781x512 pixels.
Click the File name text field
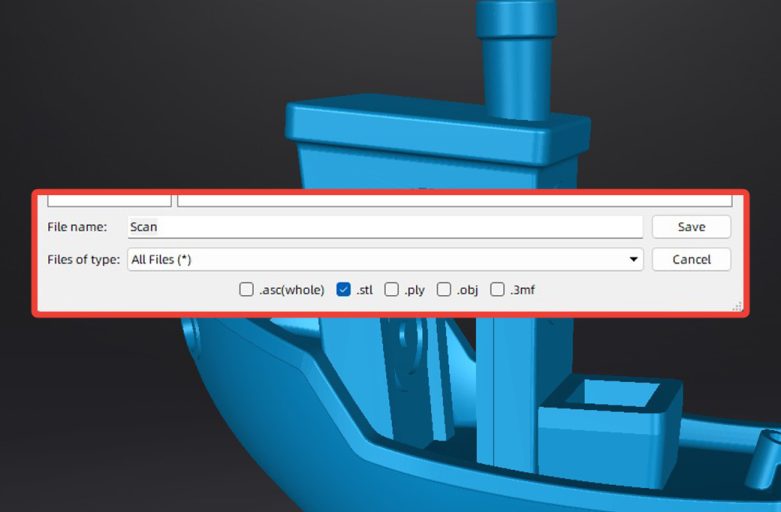pyautogui.click(x=385, y=227)
